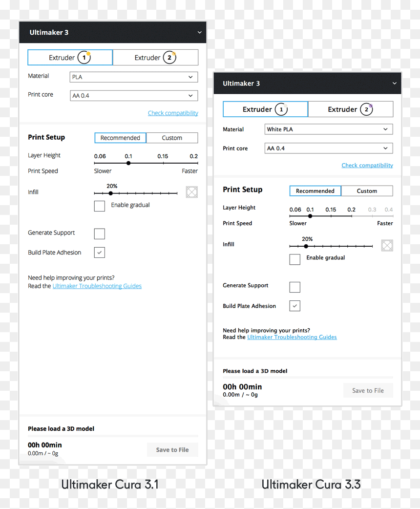The image size is (420, 509).
Task: Open Print core AA 0.4 dropdown in Cura 3.3
Action: coord(329,148)
